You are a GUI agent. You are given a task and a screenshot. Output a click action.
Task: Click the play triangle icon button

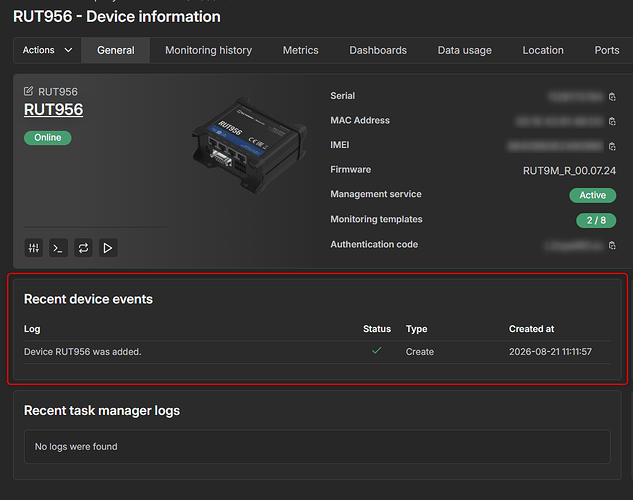108,248
